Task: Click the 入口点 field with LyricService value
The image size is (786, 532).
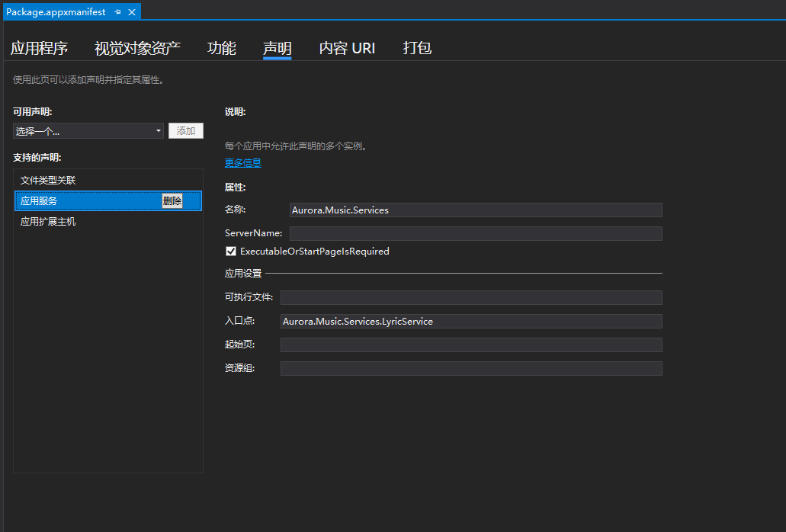Action: tap(471, 321)
